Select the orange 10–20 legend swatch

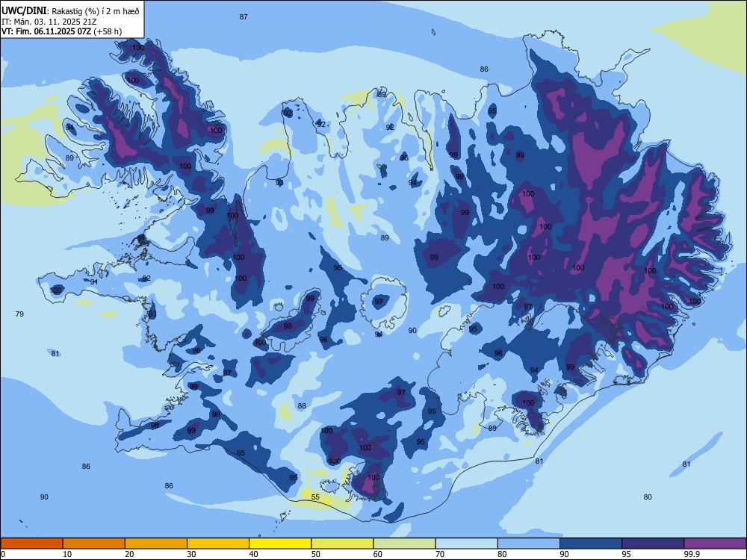point(94,544)
